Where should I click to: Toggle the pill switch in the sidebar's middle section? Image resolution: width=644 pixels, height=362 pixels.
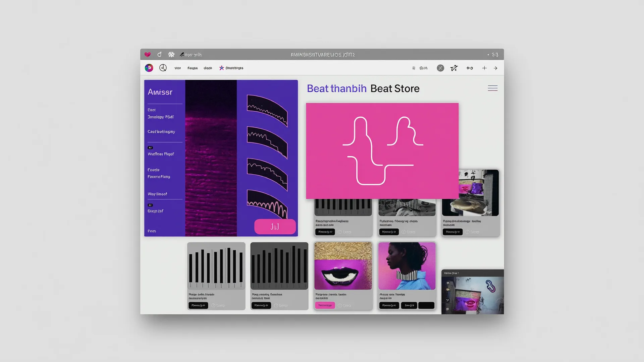(x=150, y=148)
